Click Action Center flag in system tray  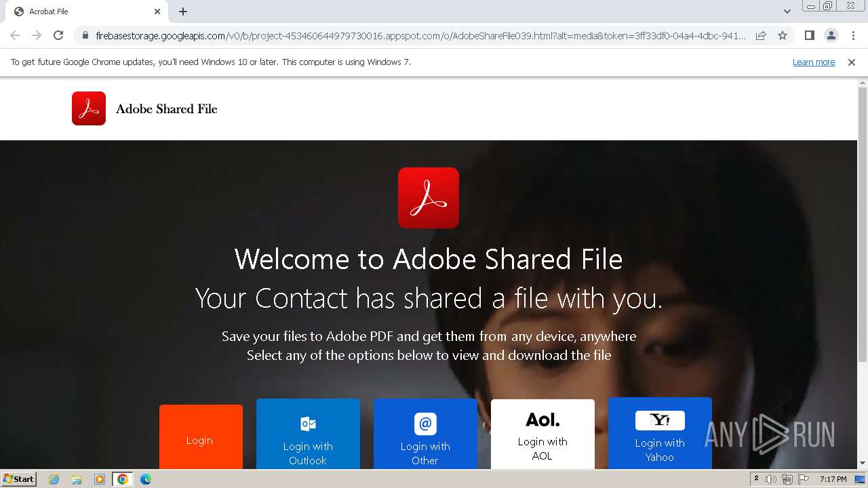click(804, 479)
